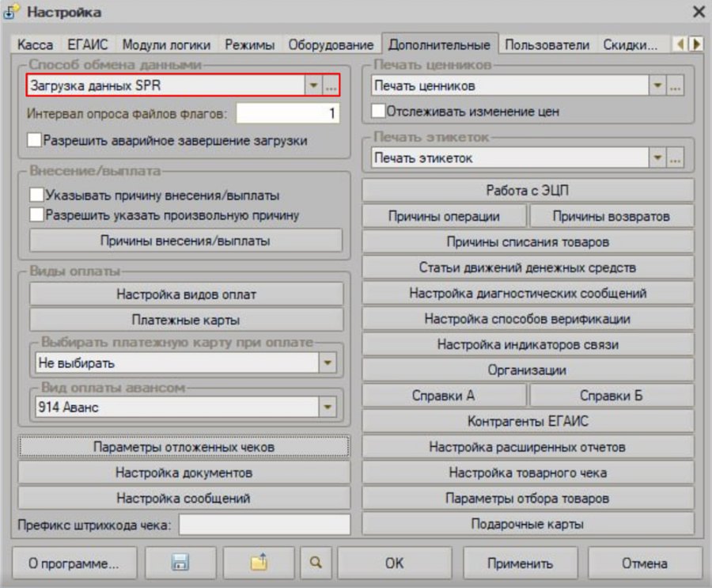The width and height of the screenshot is (712, 588).
Task: Select the Дополнительные tab
Action: click(440, 44)
